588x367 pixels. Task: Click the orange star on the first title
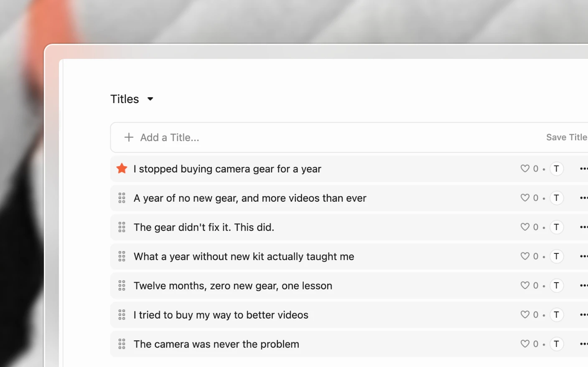(x=122, y=169)
